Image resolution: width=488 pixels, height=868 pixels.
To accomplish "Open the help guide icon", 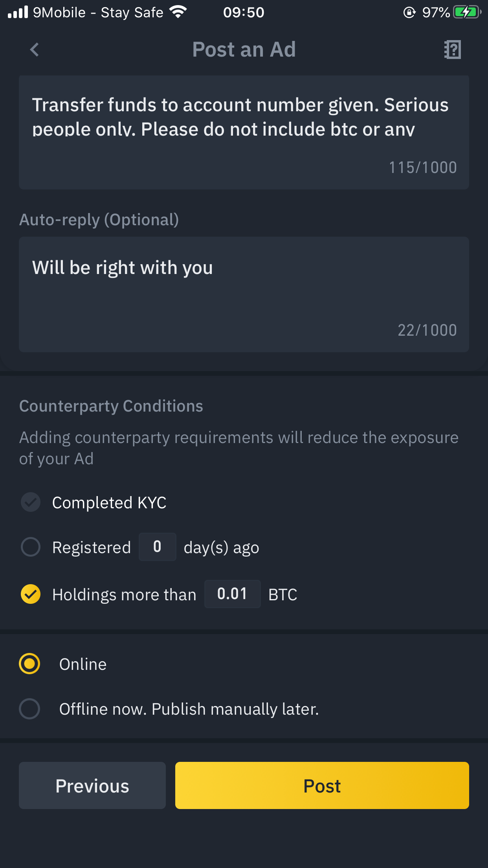I will pyautogui.click(x=453, y=50).
